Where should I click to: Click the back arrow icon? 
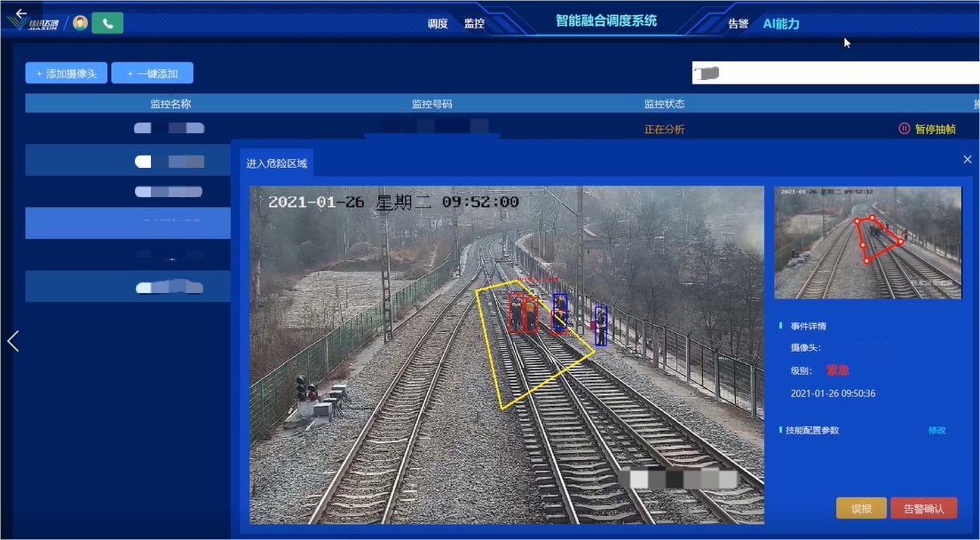[20, 13]
